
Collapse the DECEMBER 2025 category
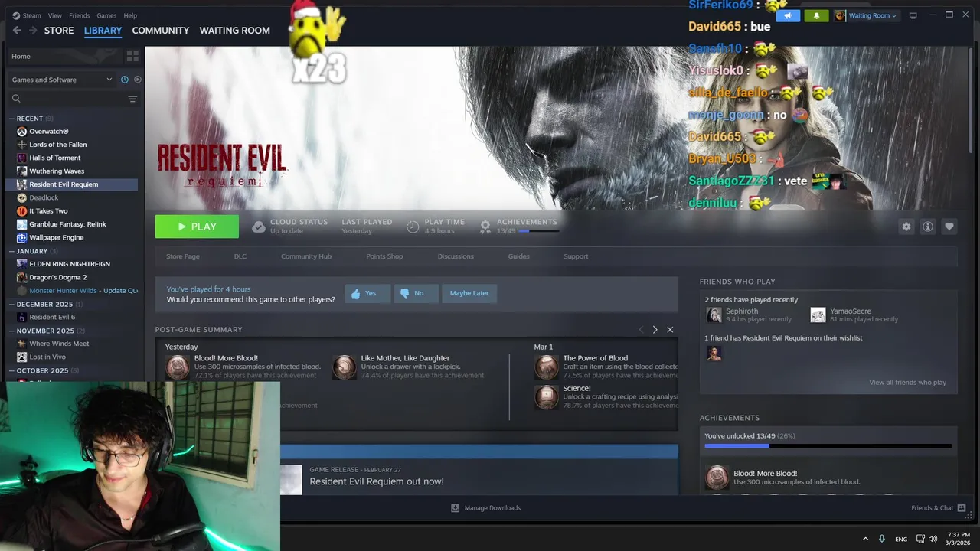coord(12,304)
